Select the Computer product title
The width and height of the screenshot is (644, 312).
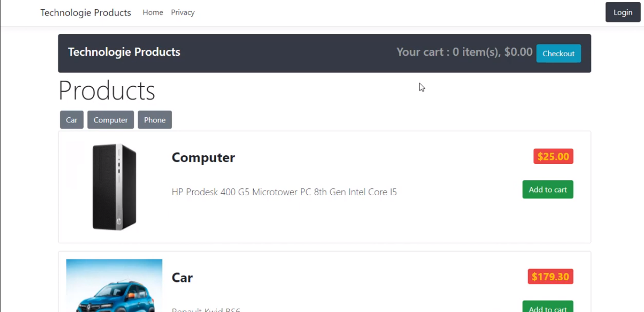point(203,158)
